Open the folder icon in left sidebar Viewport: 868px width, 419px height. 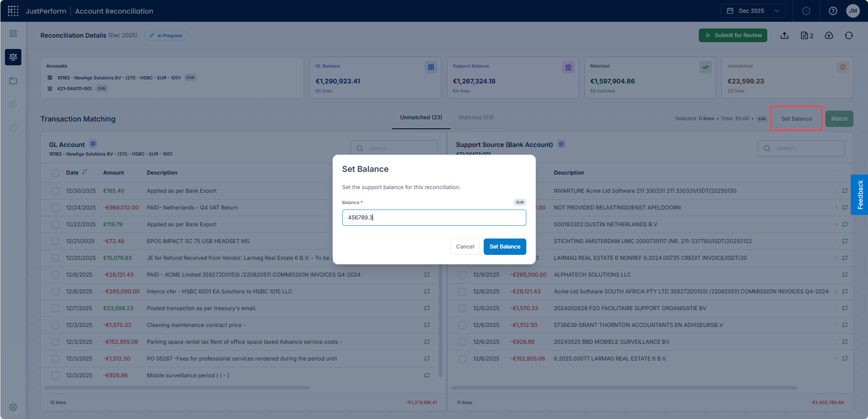click(x=13, y=81)
